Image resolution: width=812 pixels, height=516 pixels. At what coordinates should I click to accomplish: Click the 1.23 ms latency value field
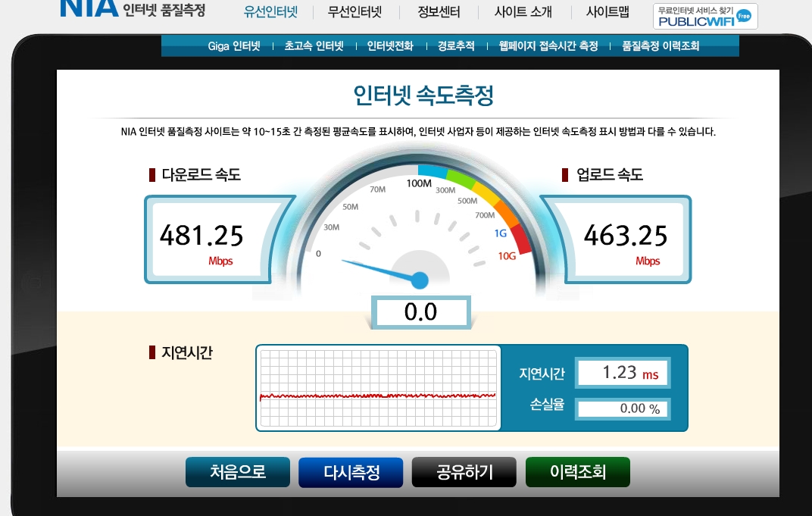[x=622, y=374]
